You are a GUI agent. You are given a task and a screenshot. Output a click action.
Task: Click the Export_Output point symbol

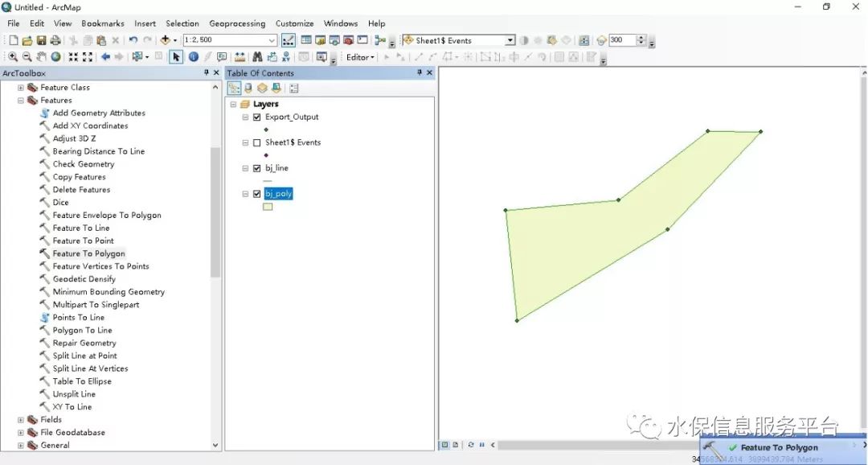[x=266, y=130]
